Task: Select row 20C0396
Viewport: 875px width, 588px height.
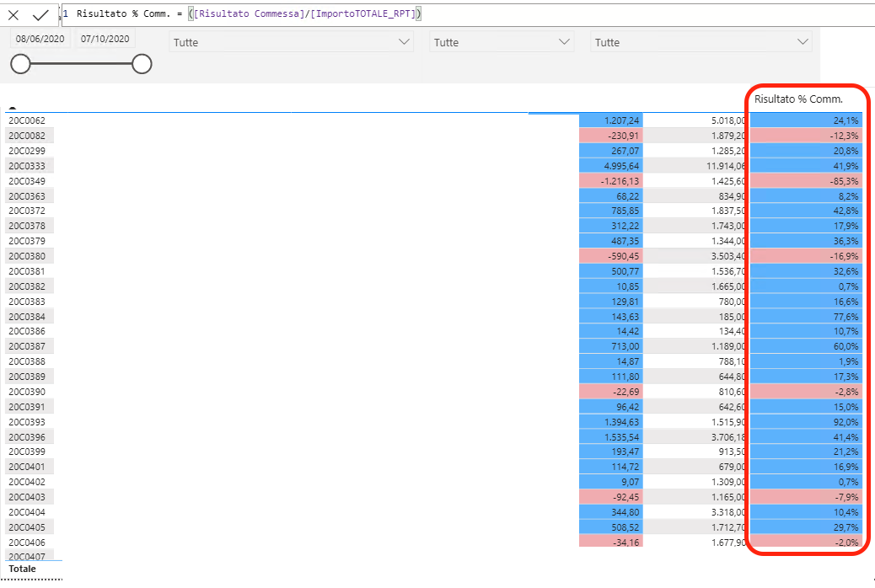Action: [x=27, y=437]
